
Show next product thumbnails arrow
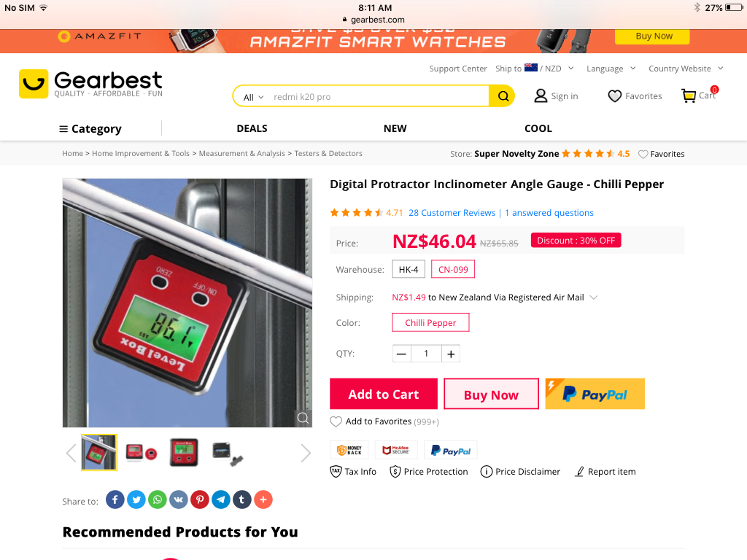point(306,453)
